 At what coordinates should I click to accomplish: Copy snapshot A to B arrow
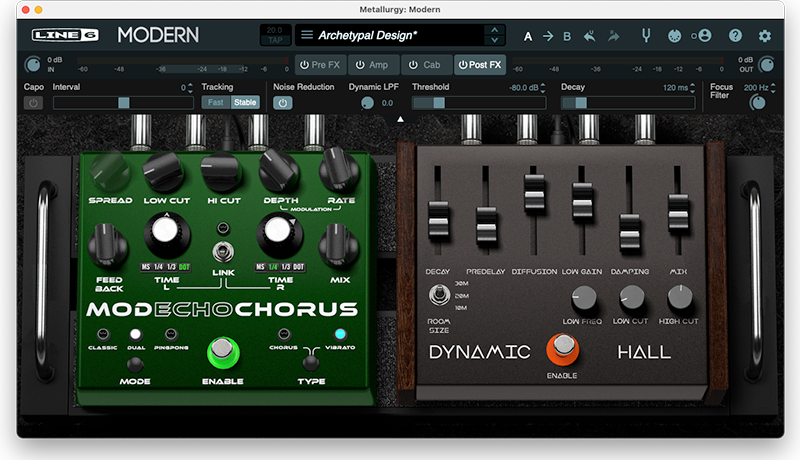548,36
